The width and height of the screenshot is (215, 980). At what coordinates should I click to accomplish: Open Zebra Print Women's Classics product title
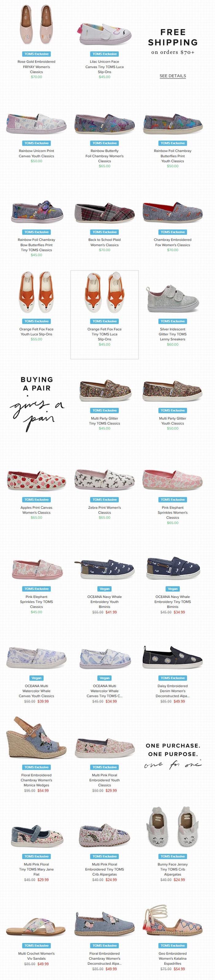pos(104,510)
